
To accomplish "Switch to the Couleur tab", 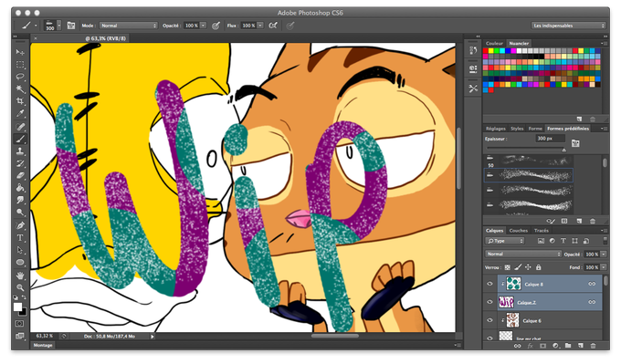I will tap(494, 43).
